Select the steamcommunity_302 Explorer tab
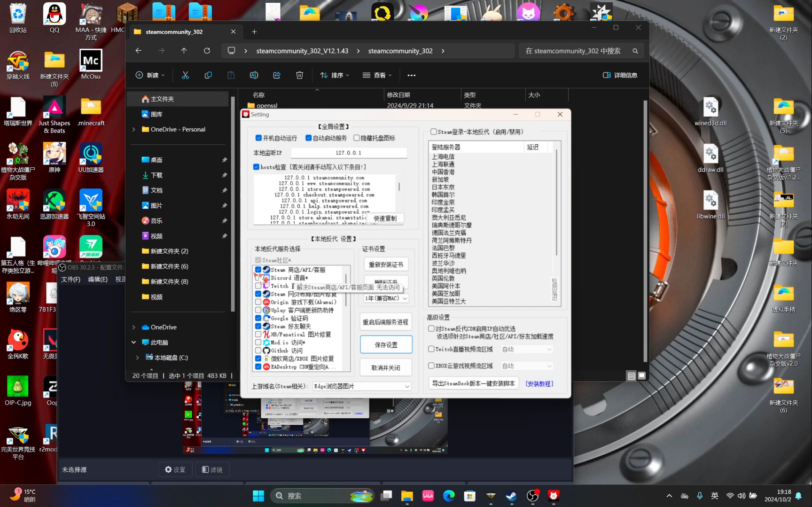 (184, 31)
